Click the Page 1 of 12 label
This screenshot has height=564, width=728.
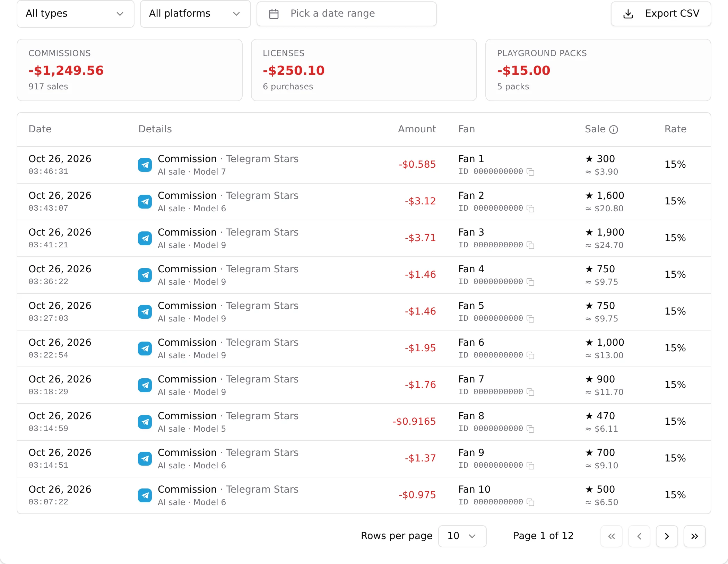543,536
